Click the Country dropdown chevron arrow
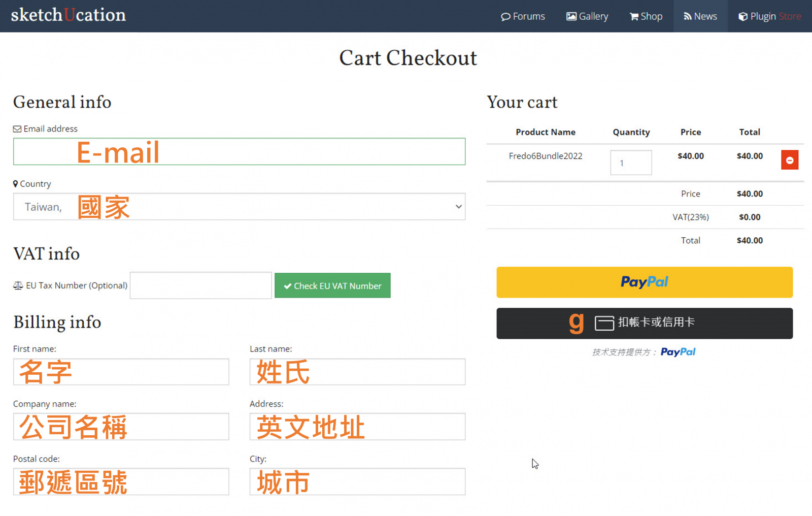Viewport: 812px width, 516px height. click(x=458, y=207)
